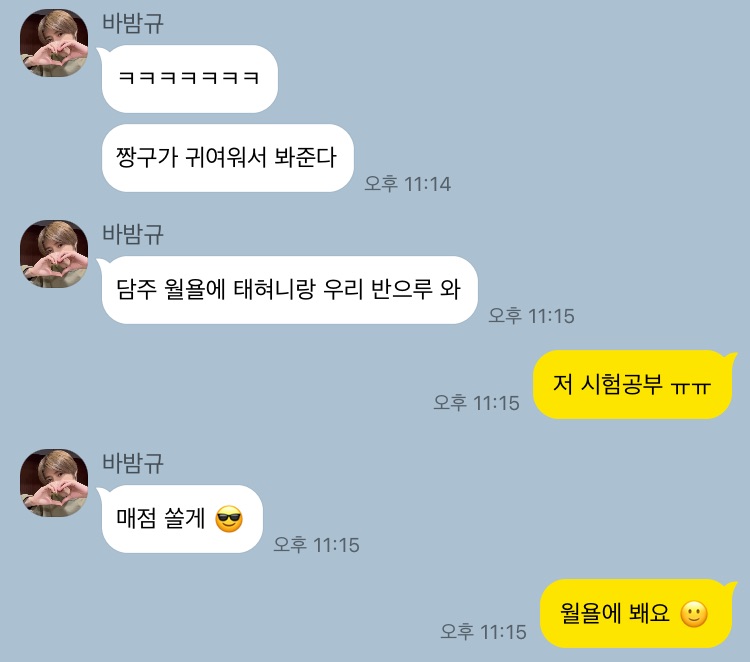
Task: Click the sunglasses emoji in 매점 쏠게
Action: (229, 519)
